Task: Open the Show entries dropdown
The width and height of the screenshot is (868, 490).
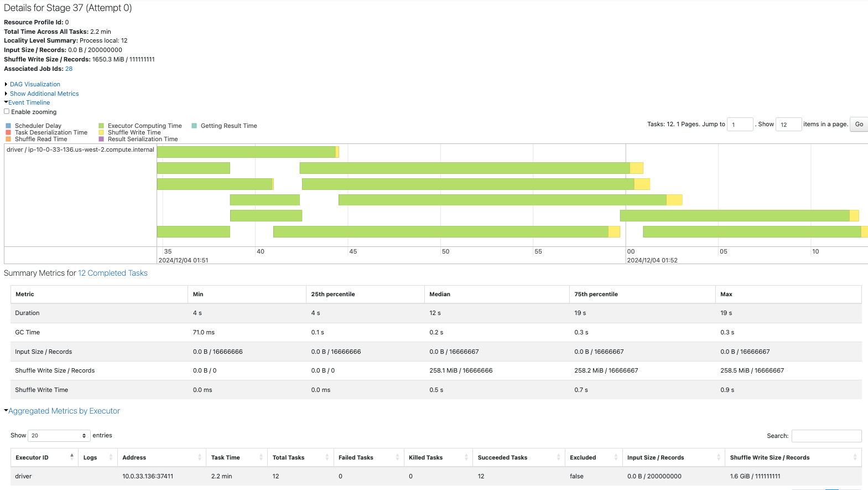Action: pos(59,436)
